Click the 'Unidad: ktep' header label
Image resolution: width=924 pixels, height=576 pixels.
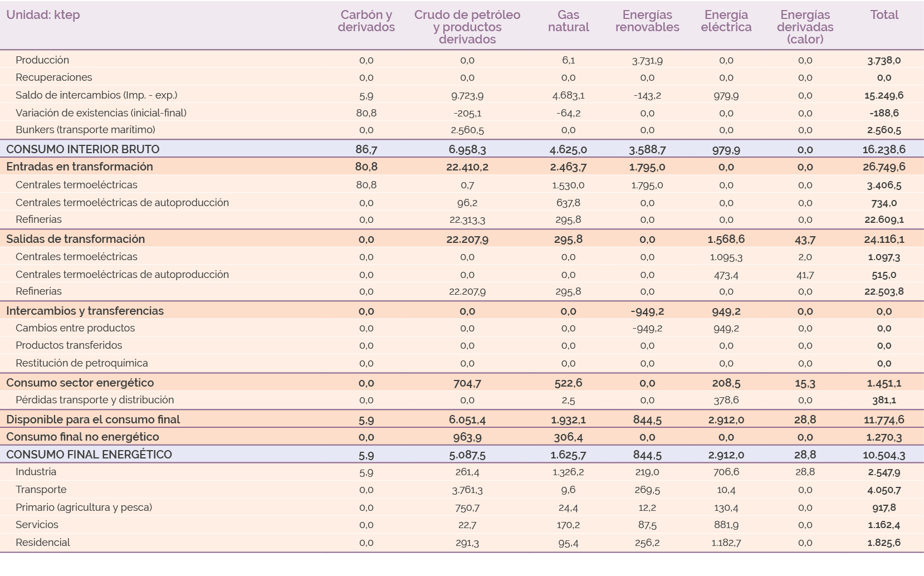(43, 15)
